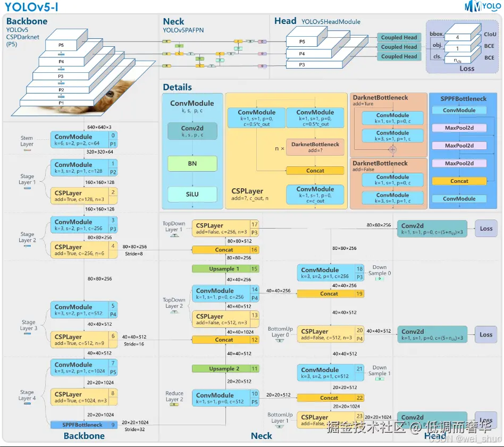Click the "Stride=8" text

134,254
